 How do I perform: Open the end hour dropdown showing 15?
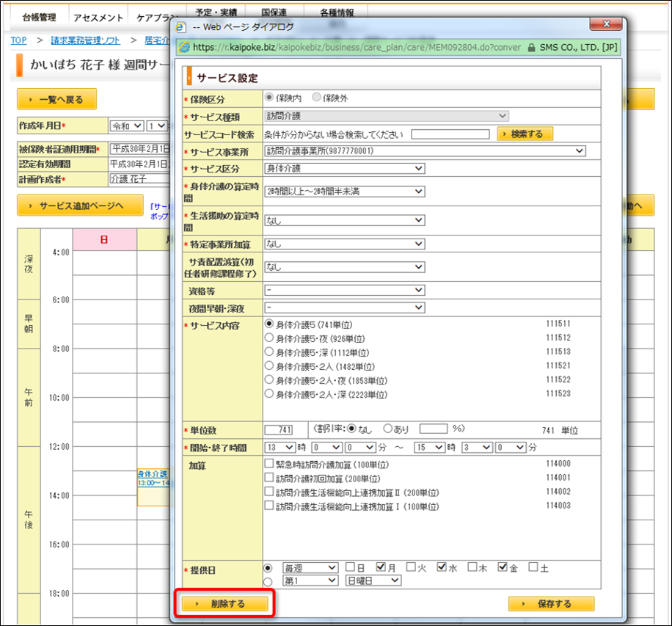click(x=429, y=448)
